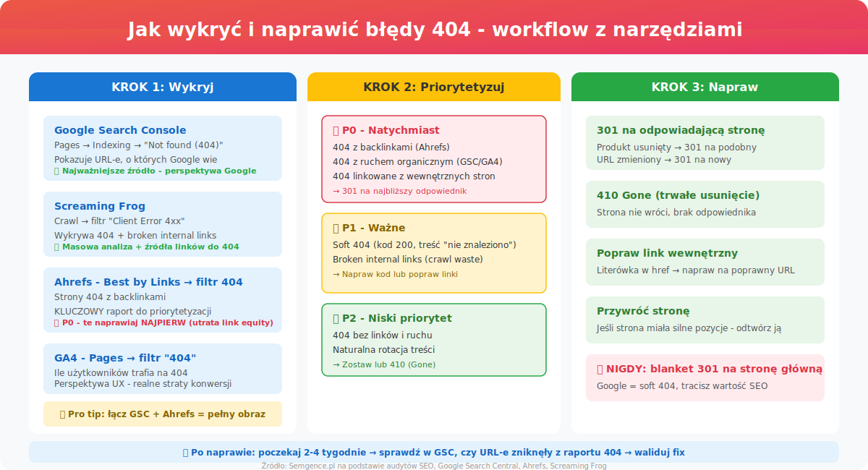Click "Google = soft 404, tracisz wartość SEO"
The height and width of the screenshot is (470, 868).
[x=682, y=386]
